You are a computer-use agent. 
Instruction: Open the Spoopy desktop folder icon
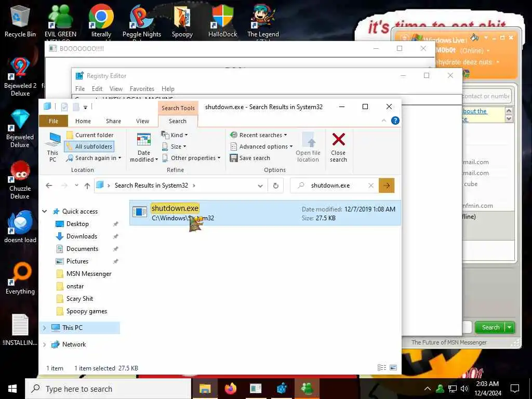[x=182, y=20]
